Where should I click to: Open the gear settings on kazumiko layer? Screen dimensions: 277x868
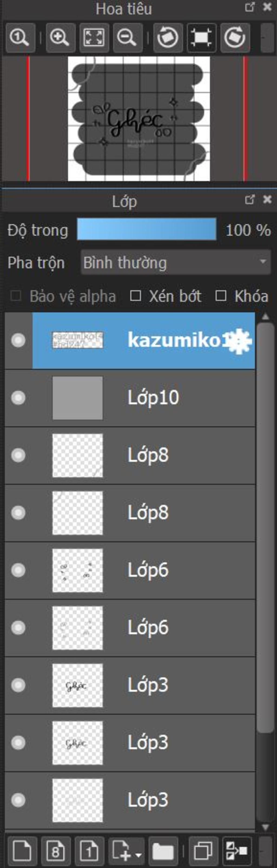point(240,341)
